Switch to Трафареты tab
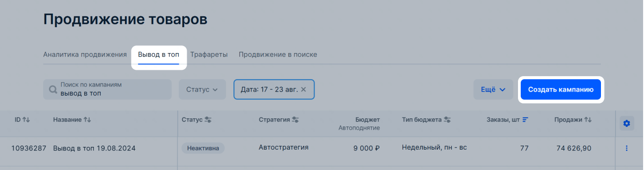 [x=208, y=54]
